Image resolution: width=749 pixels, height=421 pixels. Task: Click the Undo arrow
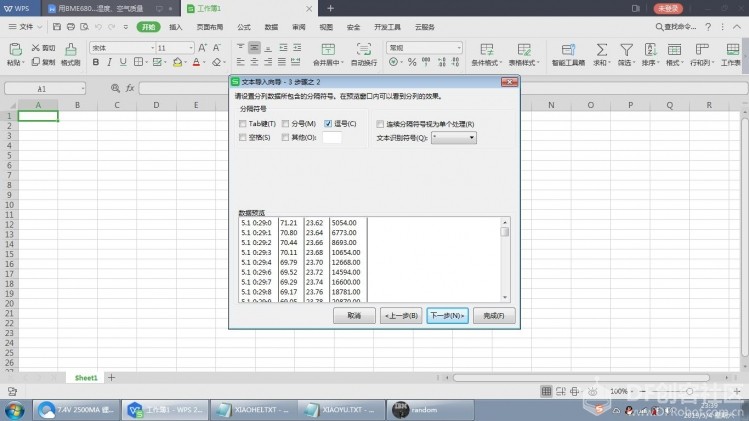coord(98,27)
